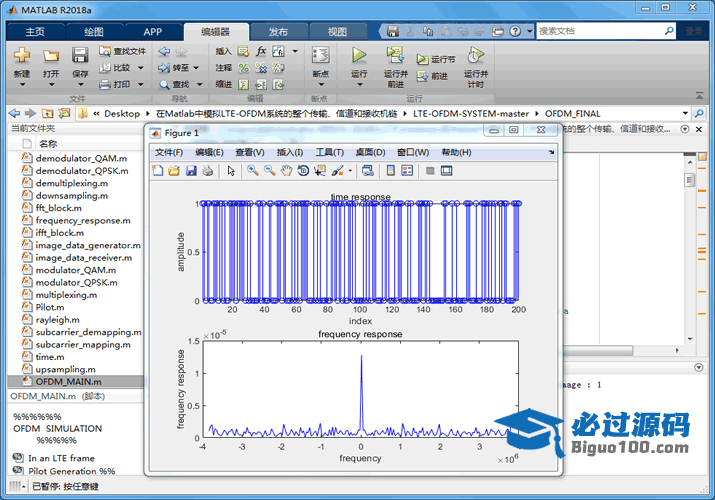
Task: Switch to the View tab
Action: (337, 31)
